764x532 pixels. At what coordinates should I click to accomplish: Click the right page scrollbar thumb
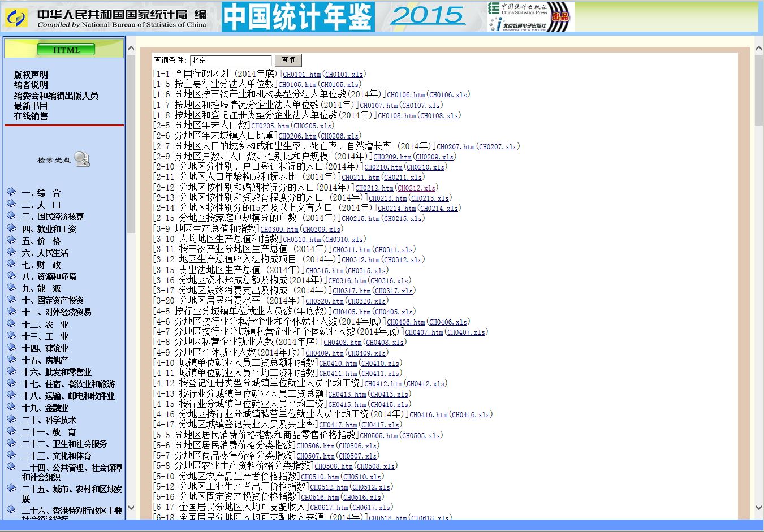(x=759, y=90)
